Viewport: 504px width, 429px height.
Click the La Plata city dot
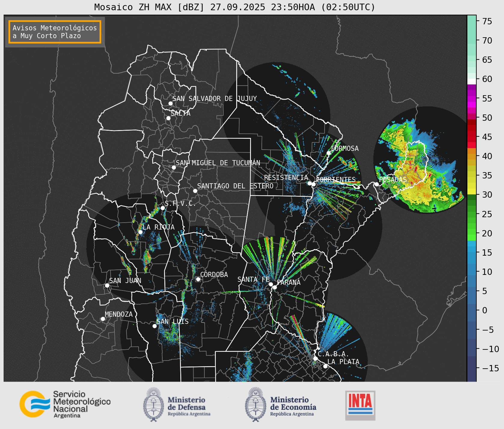[325, 366]
